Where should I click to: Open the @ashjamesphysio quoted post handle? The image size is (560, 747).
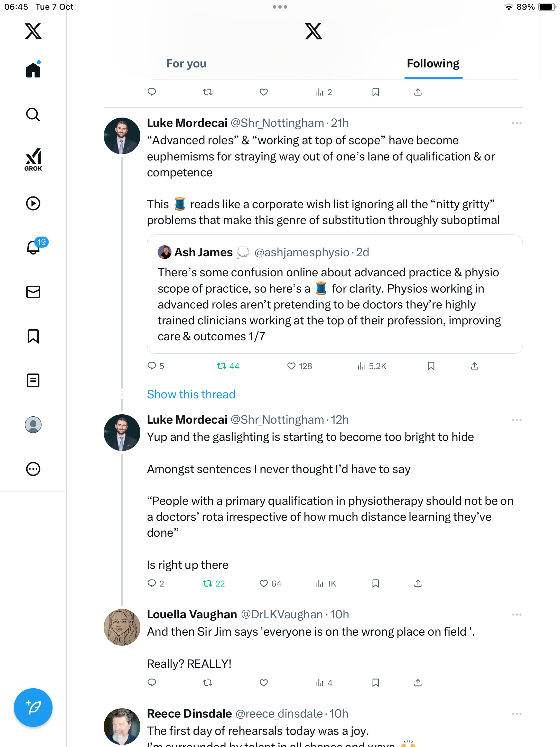point(302,252)
